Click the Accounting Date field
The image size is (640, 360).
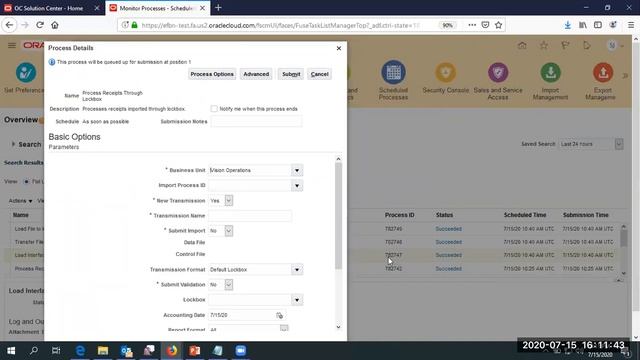point(241,315)
